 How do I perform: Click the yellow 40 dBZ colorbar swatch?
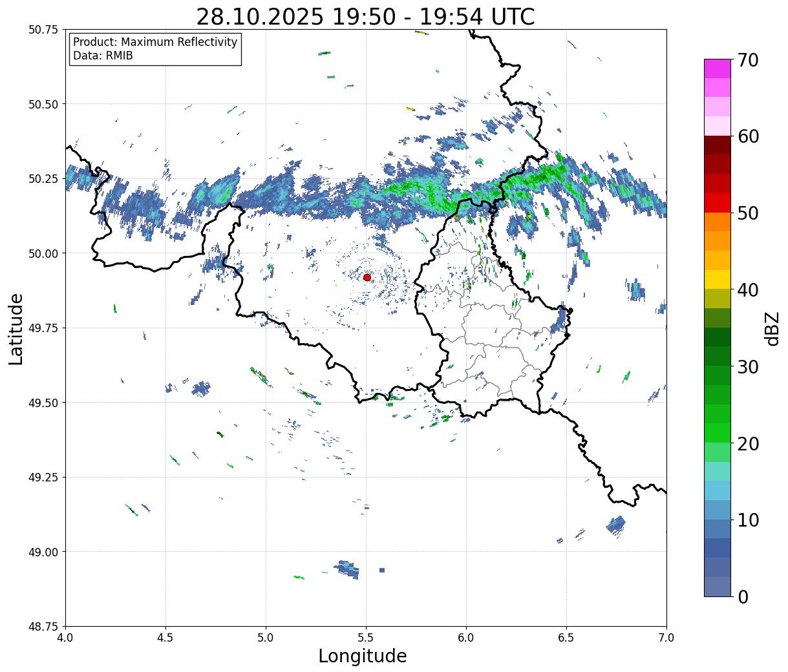click(718, 279)
